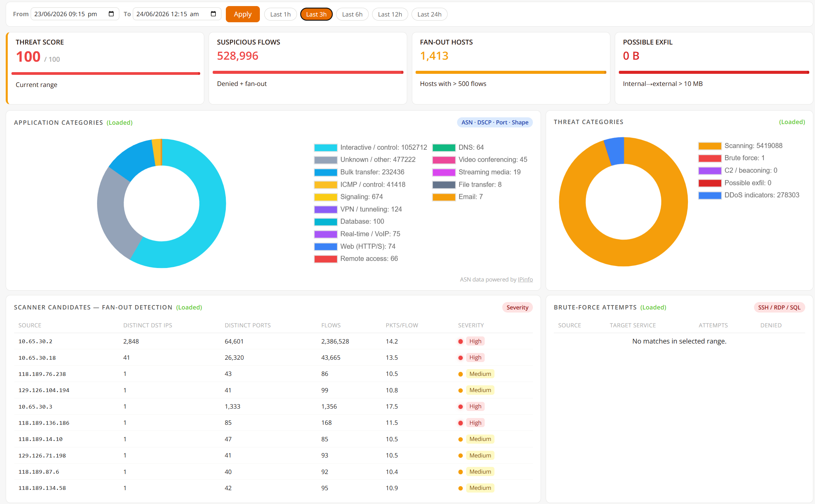This screenshot has height=504, width=815.
Task: Toggle Signaling legend swatch
Action: [x=326, y=197]
